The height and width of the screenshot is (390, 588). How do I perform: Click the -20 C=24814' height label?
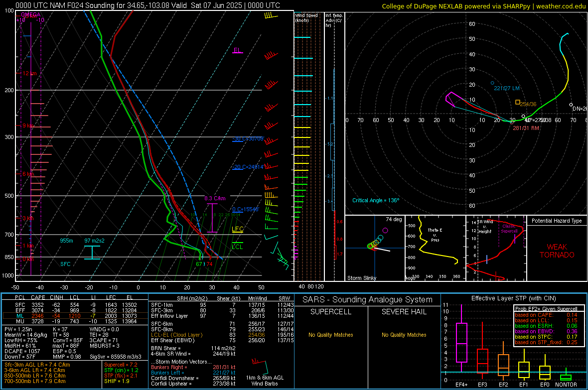click(248, 167)
